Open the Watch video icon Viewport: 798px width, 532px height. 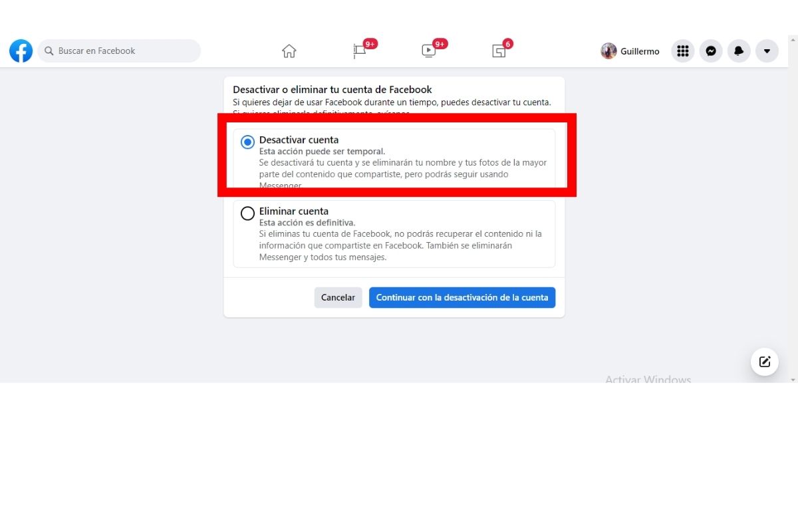429,51
